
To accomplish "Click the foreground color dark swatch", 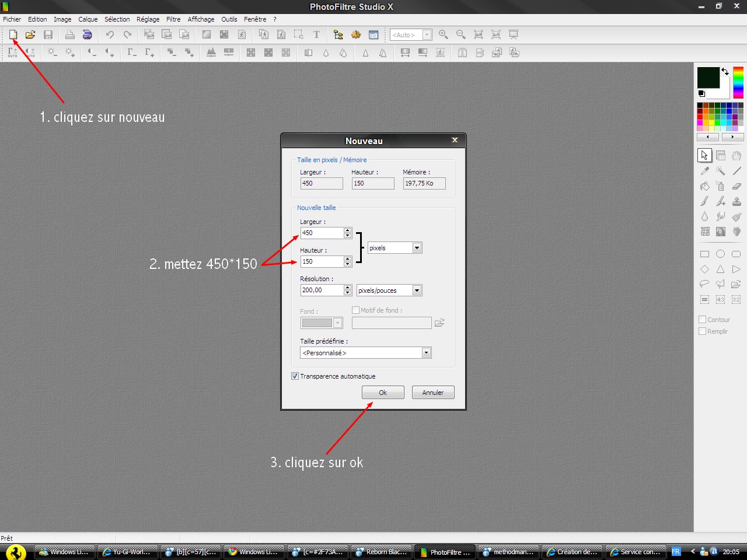I will click(x=708, y=78).
